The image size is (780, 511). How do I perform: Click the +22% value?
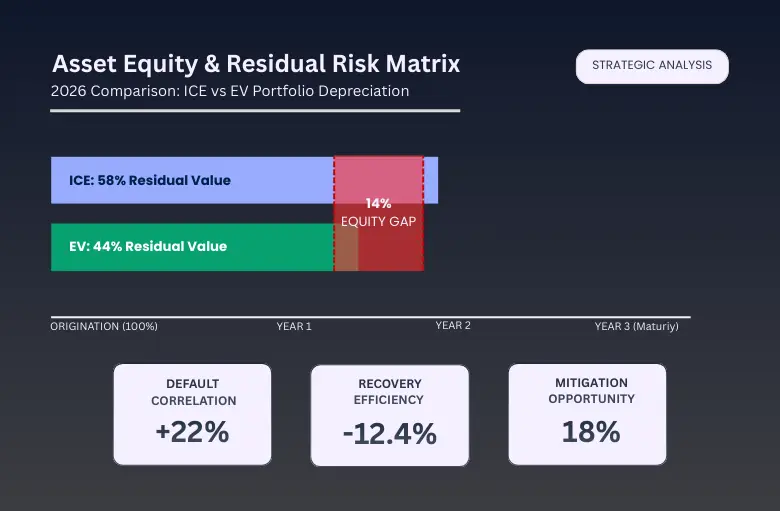(x=192, y=433)
